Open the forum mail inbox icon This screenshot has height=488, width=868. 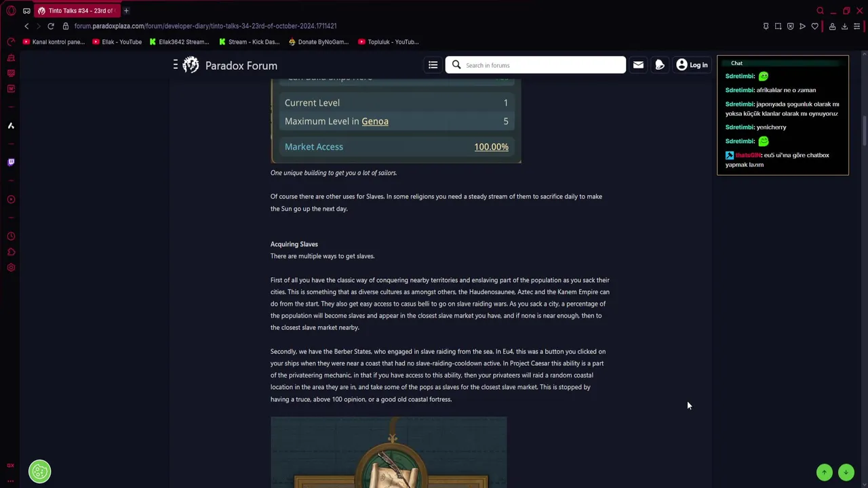click(638, 65)
